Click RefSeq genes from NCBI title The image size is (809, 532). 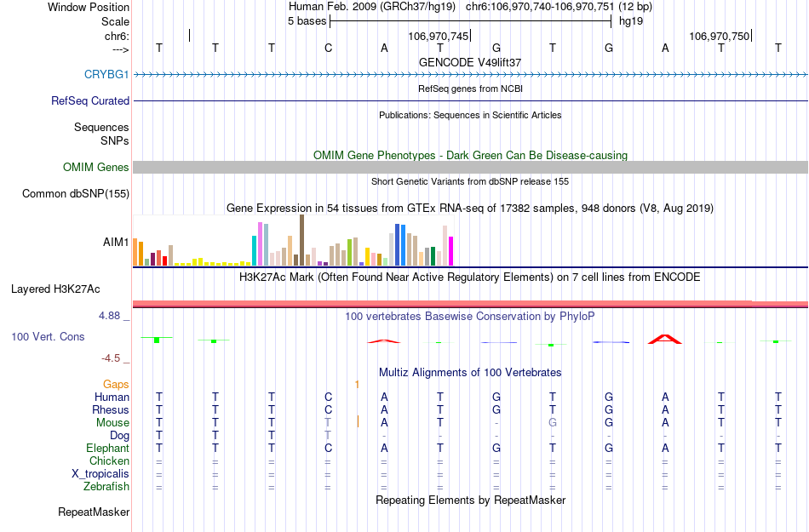pyautogui.click(x=470, y=89)
